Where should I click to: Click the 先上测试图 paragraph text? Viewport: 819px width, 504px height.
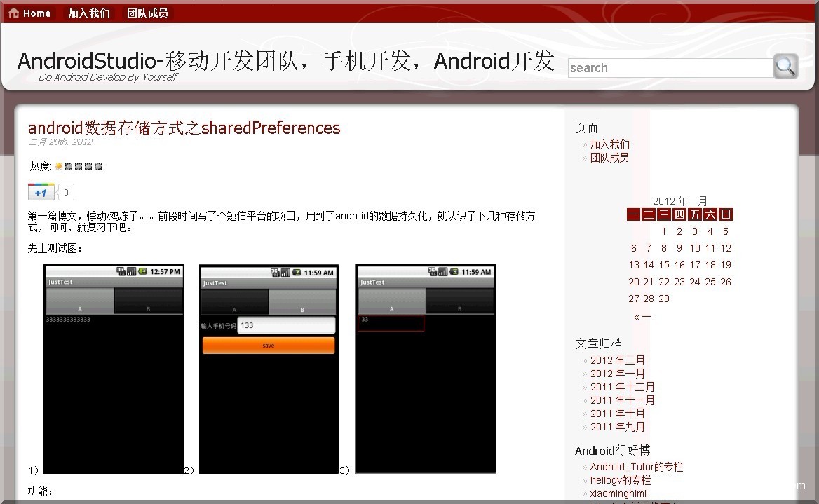(x=55, y=249)
